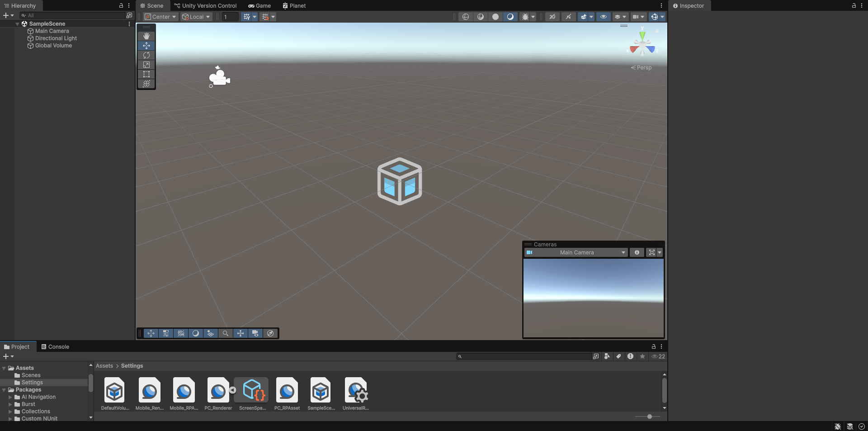This screenshot has width=868, height=431.
Task: Open search window icon beside Project search
Action: pyautogui.click(x=596, y=356)
